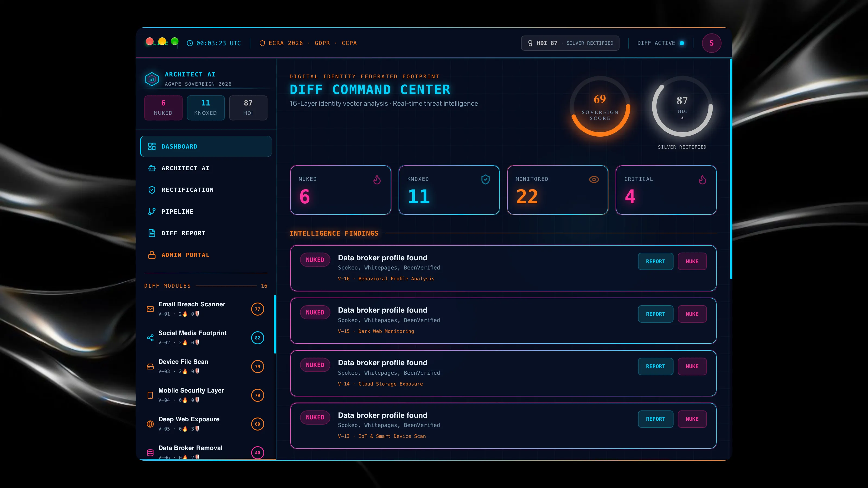This screenshot has height=488, width=868.
Task: Click the score 82 badge for Social Media Footprint
Action: click(x=258, y=338)
